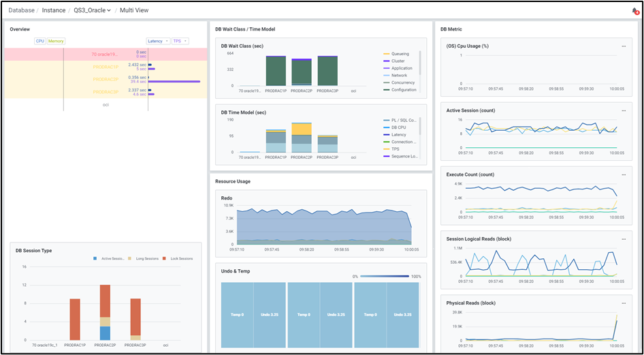Expand the QS3_Oracle instance dropdown

pos(93,10)
